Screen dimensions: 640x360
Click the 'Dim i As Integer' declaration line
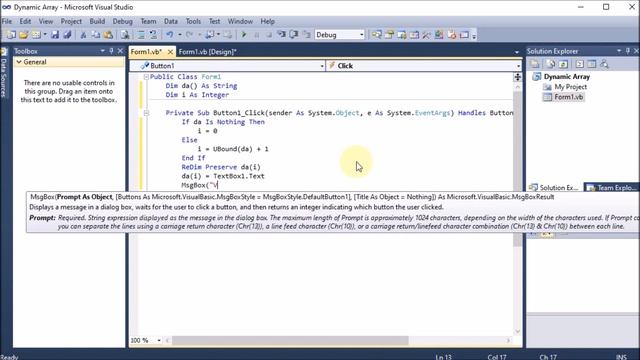197,95
